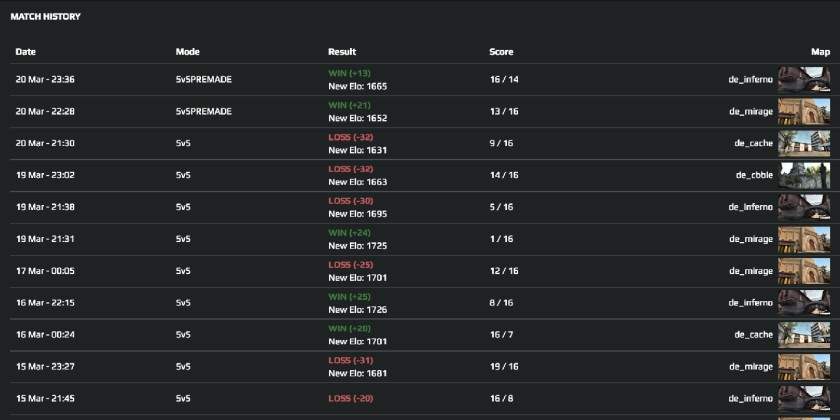Click the Result column header
840x420 pixels.
[x=342, y=51]
